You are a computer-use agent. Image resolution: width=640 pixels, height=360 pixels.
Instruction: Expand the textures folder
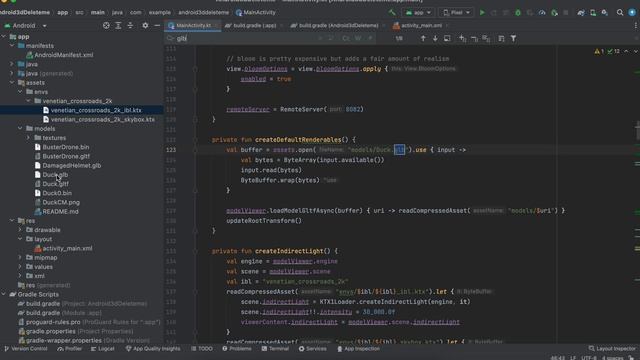[x=28, y=138]
